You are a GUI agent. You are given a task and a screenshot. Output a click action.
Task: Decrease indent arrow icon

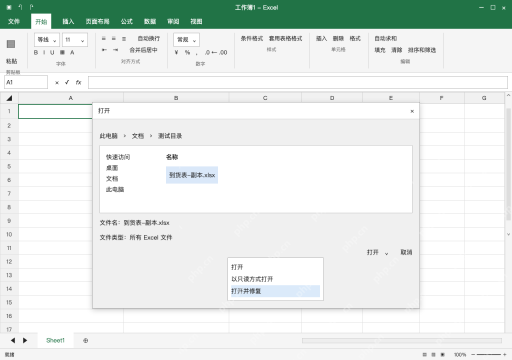coord(104,50)
